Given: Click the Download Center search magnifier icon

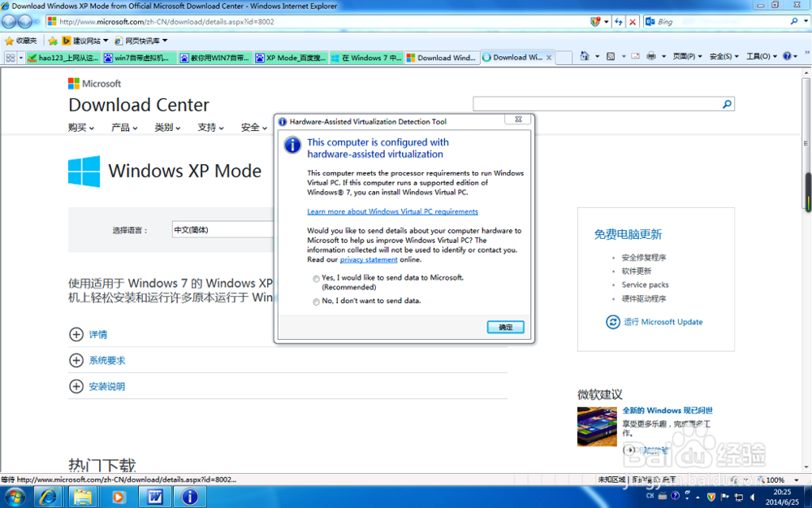Looking at the screenshot, I should point(727,104).
